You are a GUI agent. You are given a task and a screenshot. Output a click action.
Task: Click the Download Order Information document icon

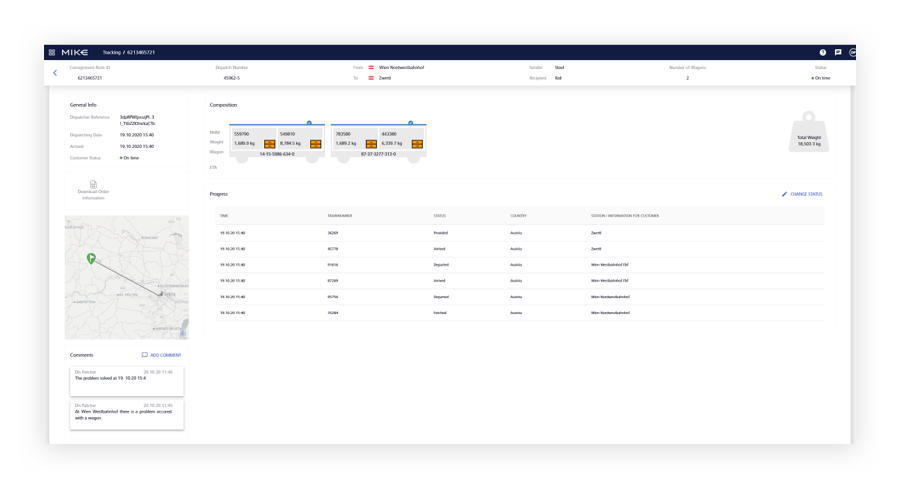pyautogui.click(x=93, y=185)
